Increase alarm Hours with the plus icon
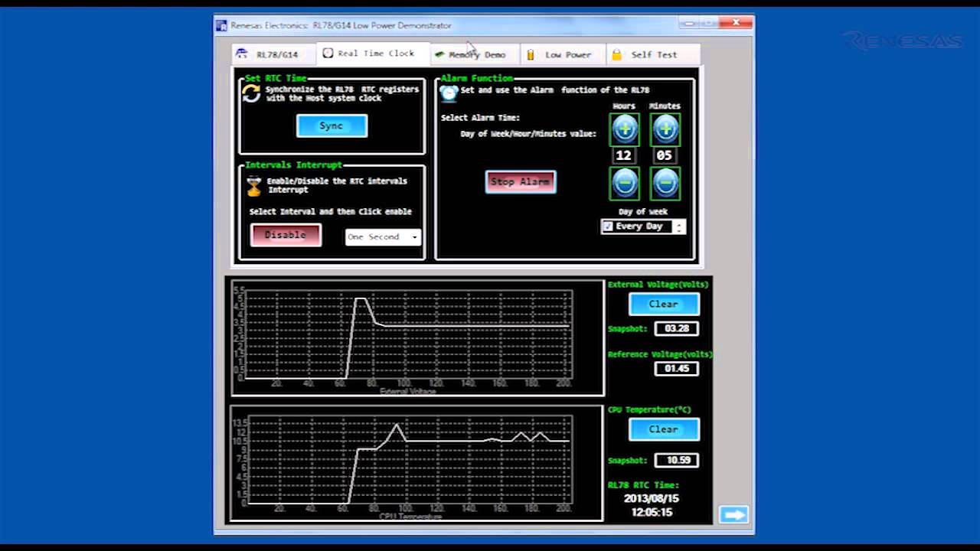This screenshot has height=551, width=980. point(624,129)
